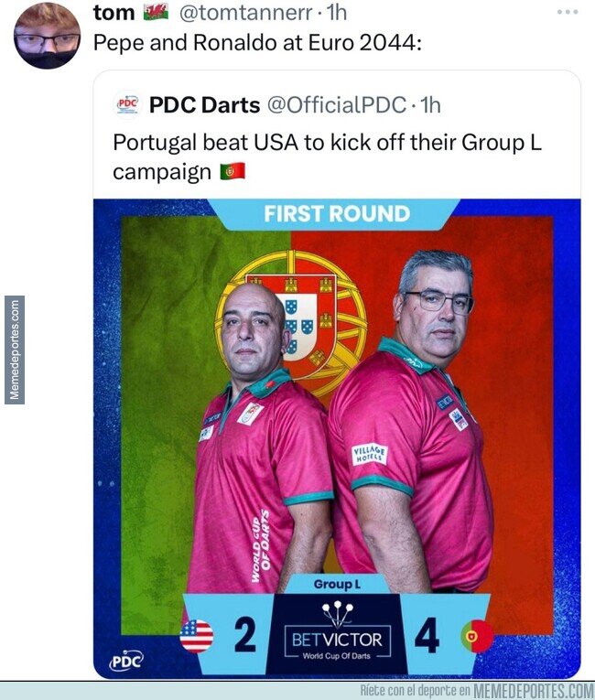595x700 pixels.
Task: Click the Portugal flag circle in scoreboard
Action: tap(478, 636)
